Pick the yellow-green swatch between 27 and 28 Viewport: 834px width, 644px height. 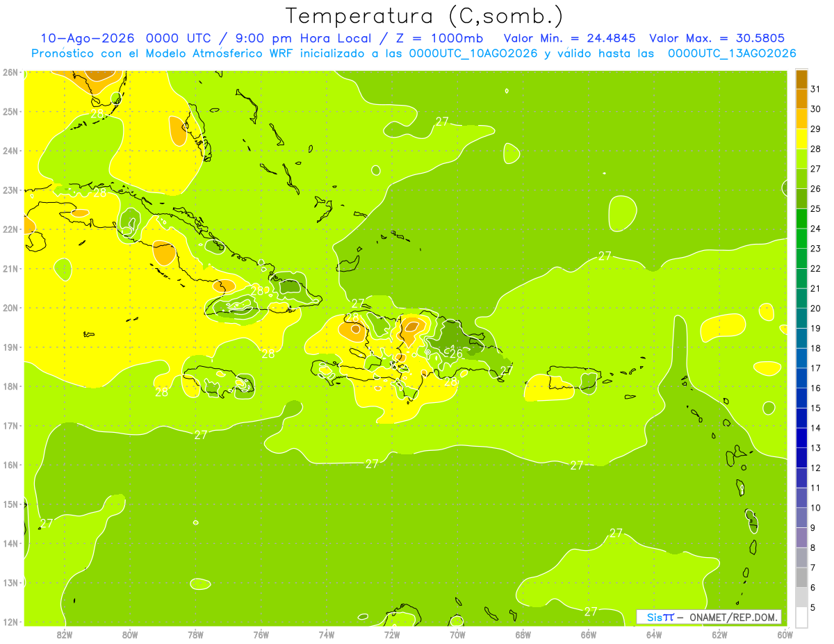click(x=801, y=158)
